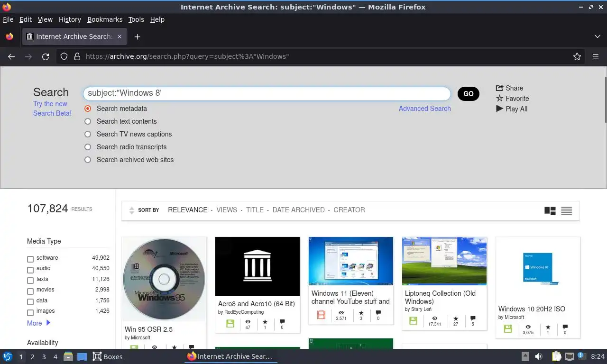This screenshot has width=607, height=364.
Task: Sort results by RELEVANCE
Action: [x=188, y=210]
